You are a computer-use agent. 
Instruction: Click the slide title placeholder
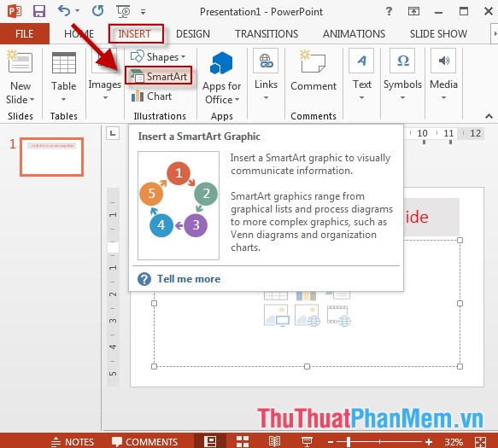[432, 217]
